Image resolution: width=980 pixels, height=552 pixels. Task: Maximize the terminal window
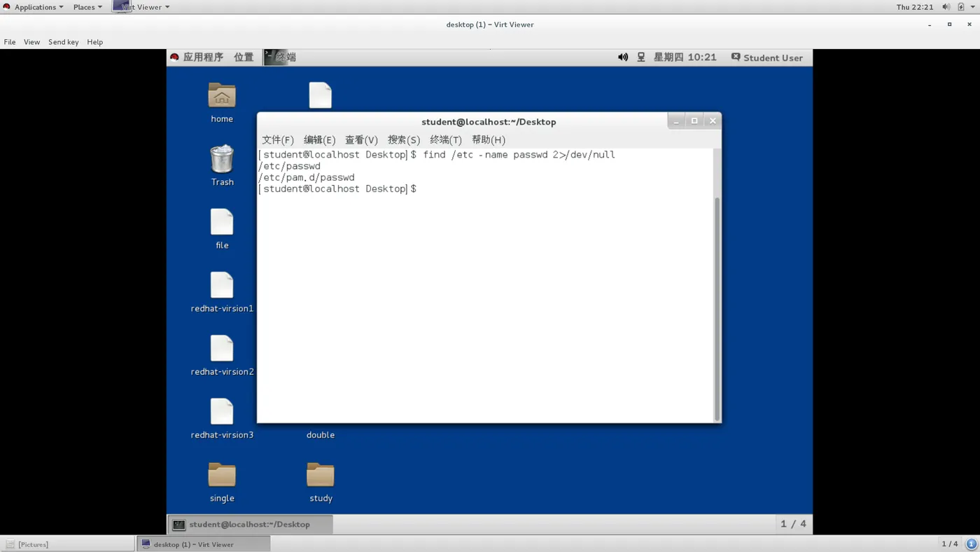(x=694, y=121)
